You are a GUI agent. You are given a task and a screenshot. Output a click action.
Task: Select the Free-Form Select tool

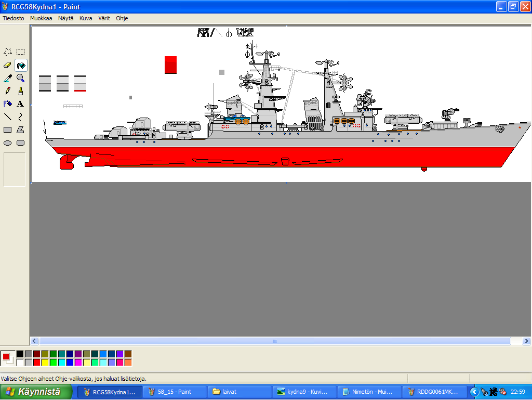click(x=8, y=52)
